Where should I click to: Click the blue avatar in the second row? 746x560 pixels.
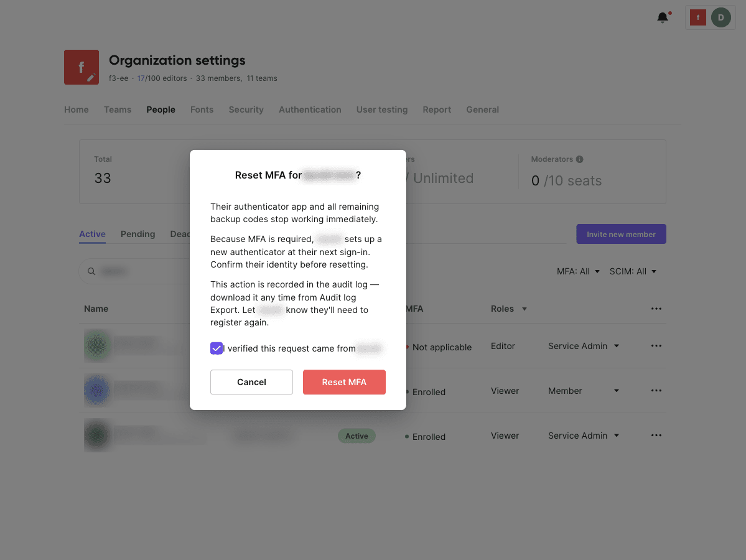point(96,390)
